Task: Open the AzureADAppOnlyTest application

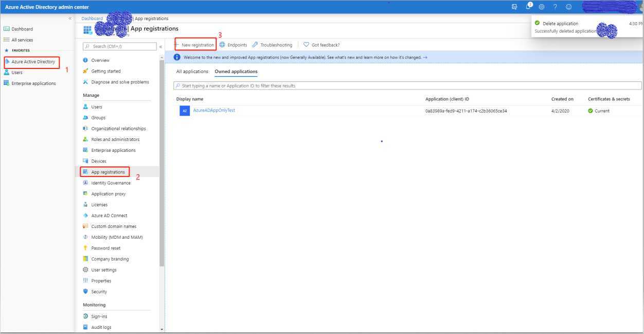Action: (x=214, y=110)
